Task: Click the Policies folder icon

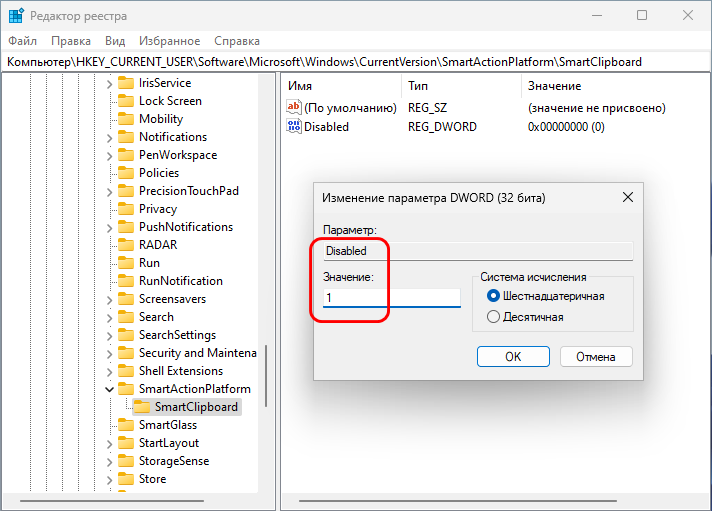Action: tap(126, 173)
